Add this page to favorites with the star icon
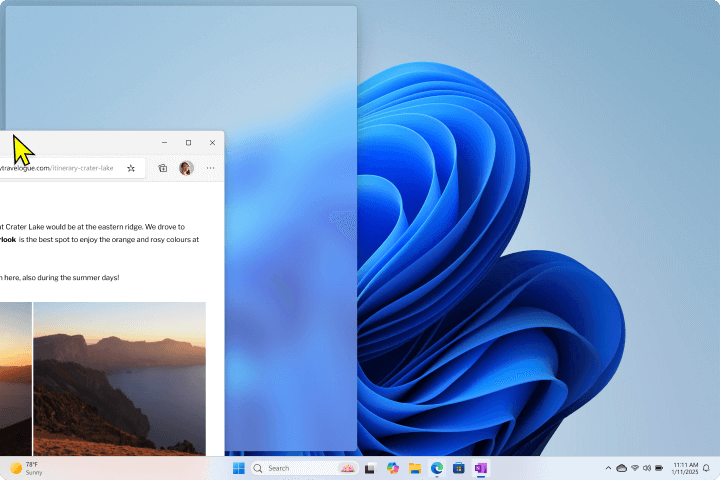This screenshot has height=480, width=720. tap(131, 168)
